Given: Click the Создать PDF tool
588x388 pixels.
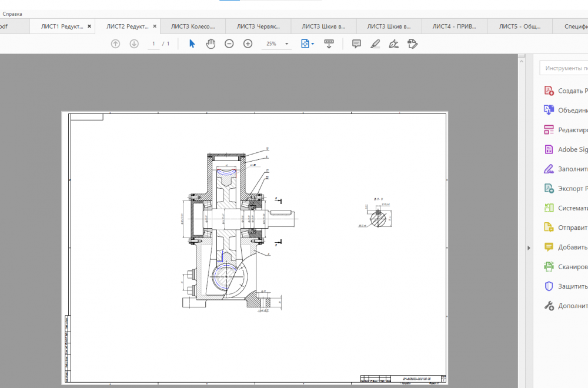Looking at the screenshot, I should [569, 91].
